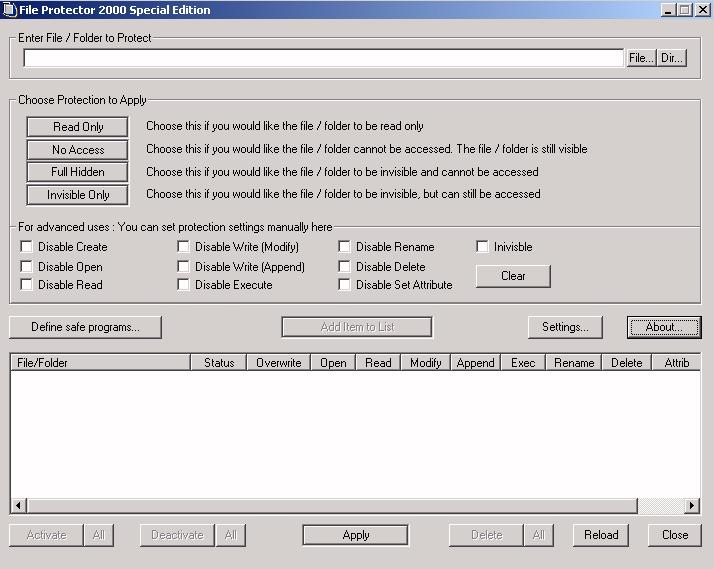Click the Close button at bottom right
Screen dimensions: 714x569
[x=675, y=535]
